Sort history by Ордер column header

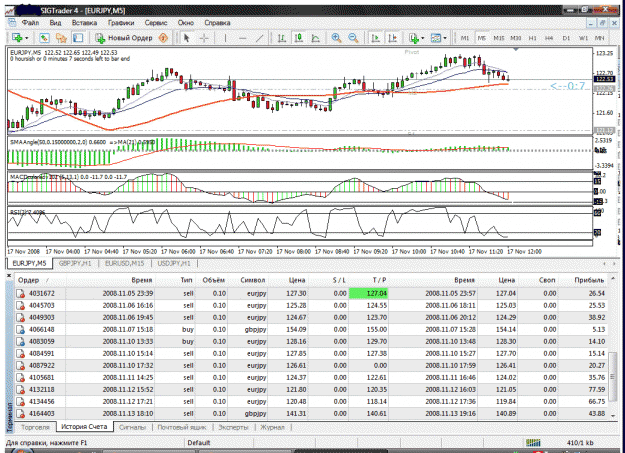(x=40, y=280)
